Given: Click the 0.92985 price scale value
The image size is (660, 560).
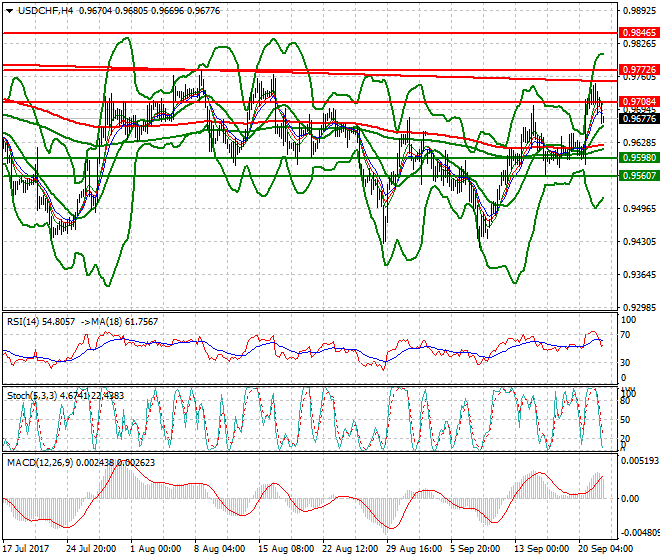Looking at the screenshot, I should (639, 308).
